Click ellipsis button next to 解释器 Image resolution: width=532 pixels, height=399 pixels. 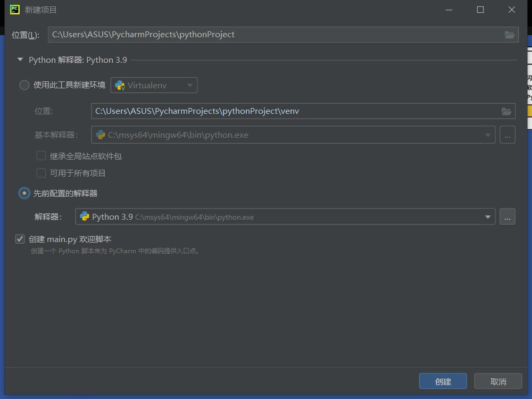coord(507,217)
